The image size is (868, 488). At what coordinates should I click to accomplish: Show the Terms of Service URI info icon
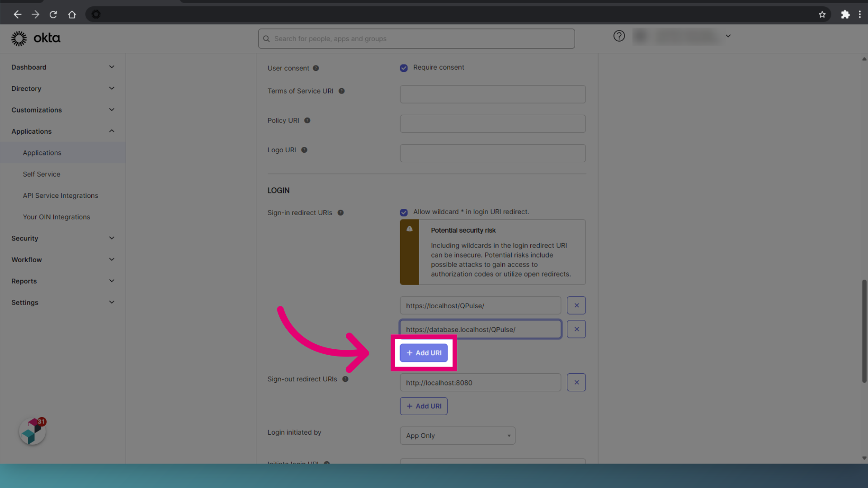click(342, 91)
